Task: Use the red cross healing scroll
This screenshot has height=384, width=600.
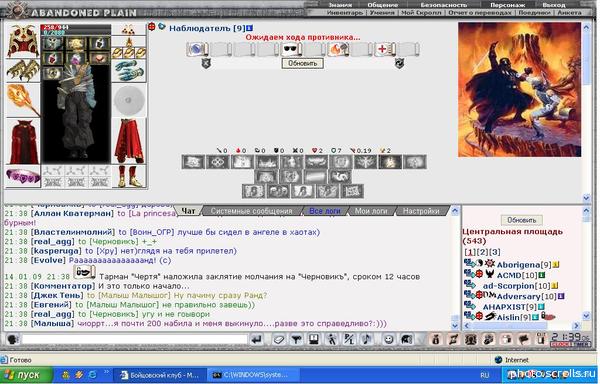Action: point(383,49)
